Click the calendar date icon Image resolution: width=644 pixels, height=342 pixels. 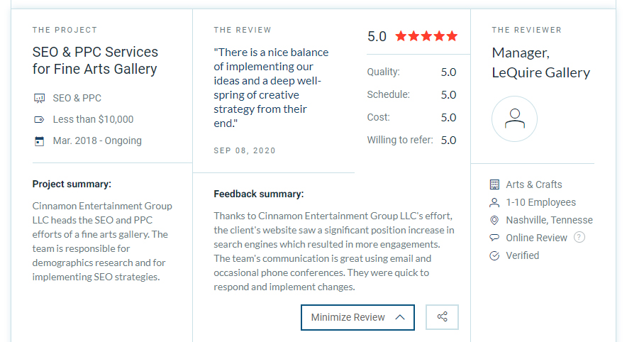[39, 140]
